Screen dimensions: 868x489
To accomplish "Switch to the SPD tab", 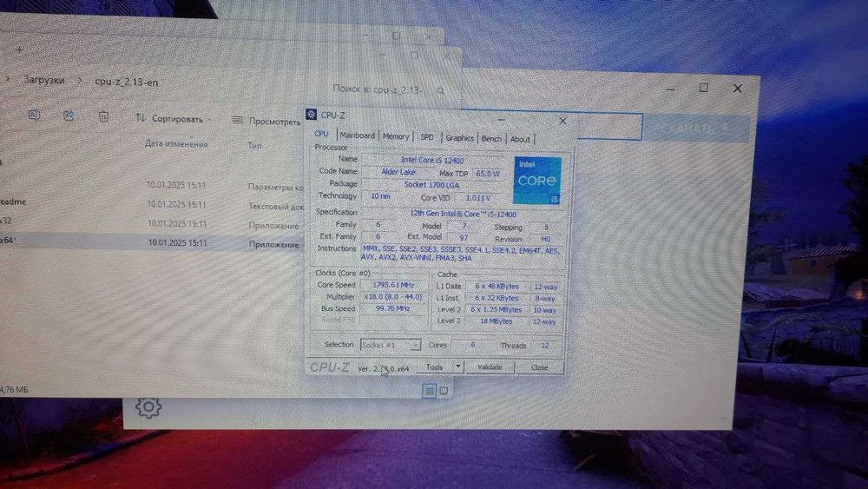I will click(427, 136).
